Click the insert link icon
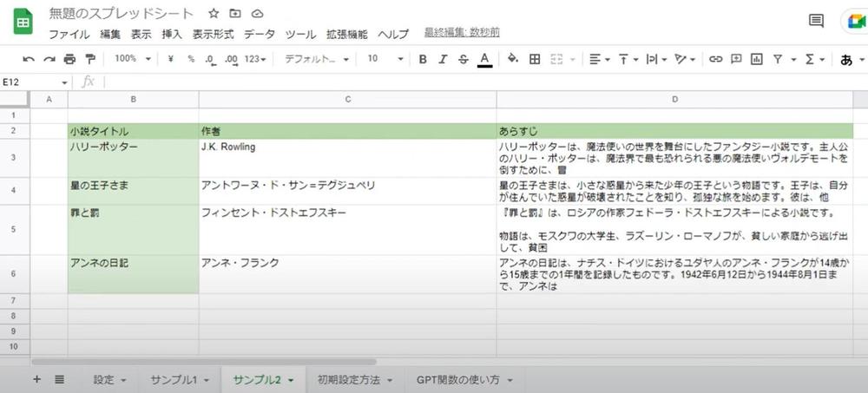868x393 pixels. click(x=716, y=59)
